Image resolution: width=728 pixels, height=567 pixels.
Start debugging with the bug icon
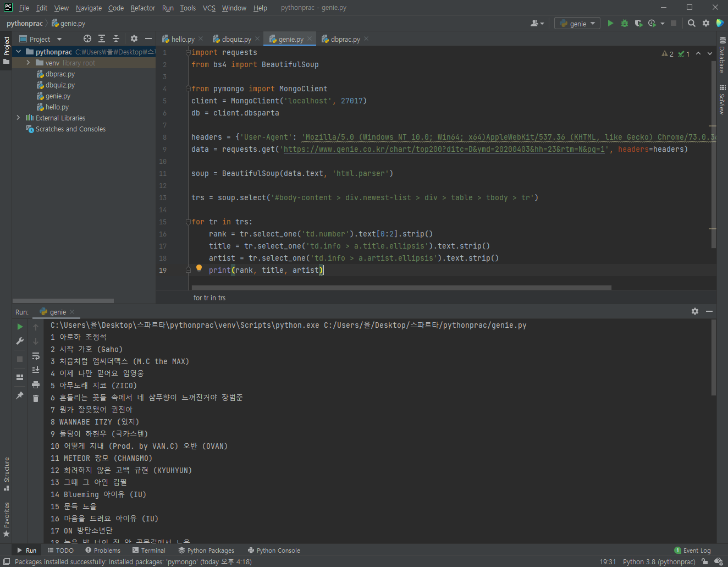625,23
